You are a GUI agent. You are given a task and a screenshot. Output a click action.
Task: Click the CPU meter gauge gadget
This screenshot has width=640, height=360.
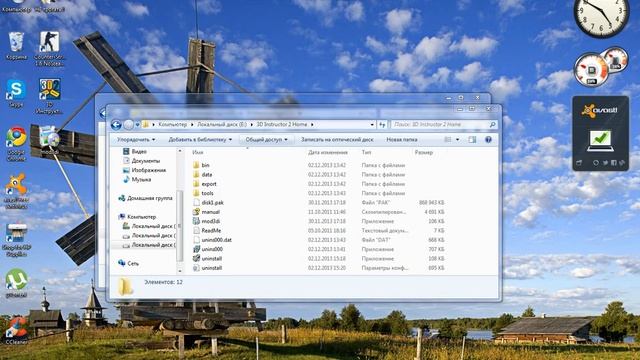click(x=591, y=70)
